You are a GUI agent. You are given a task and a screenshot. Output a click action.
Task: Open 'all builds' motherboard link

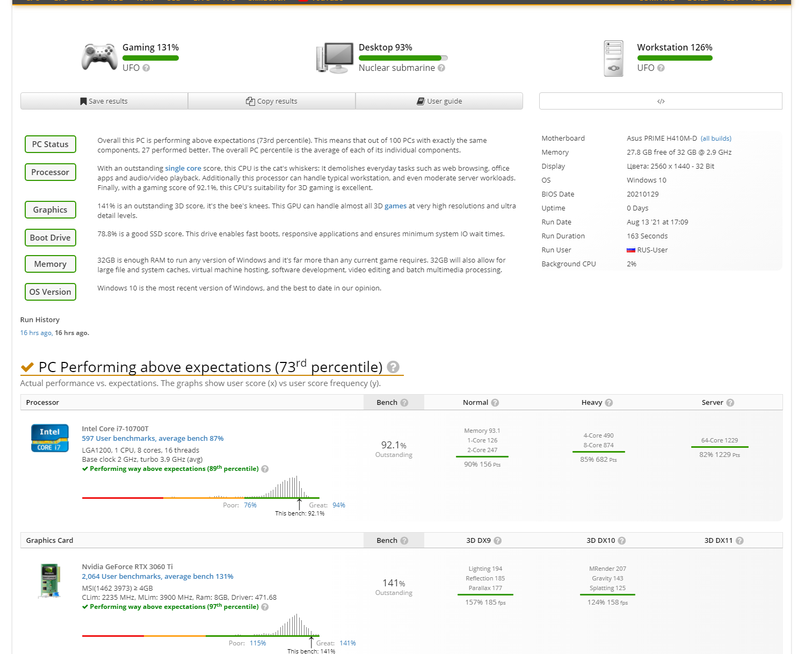[716, 139]
